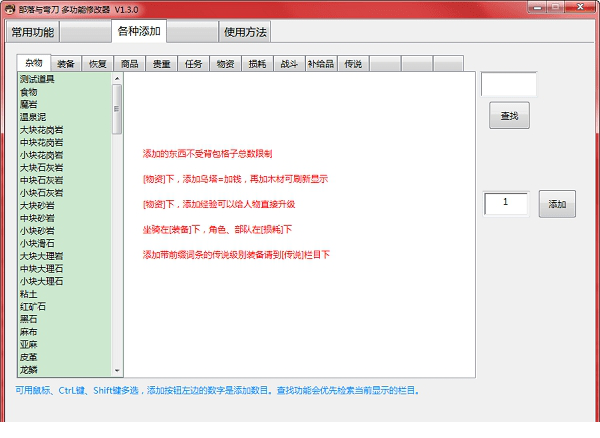
Task: Select 大块石灰岩 in the item list
Action: pyautogui.click(x=65, y=168)
